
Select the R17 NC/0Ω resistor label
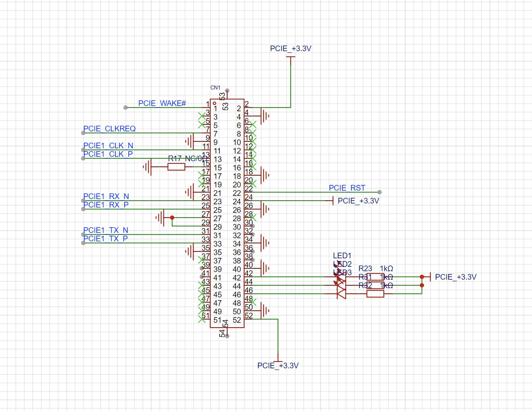188,158
